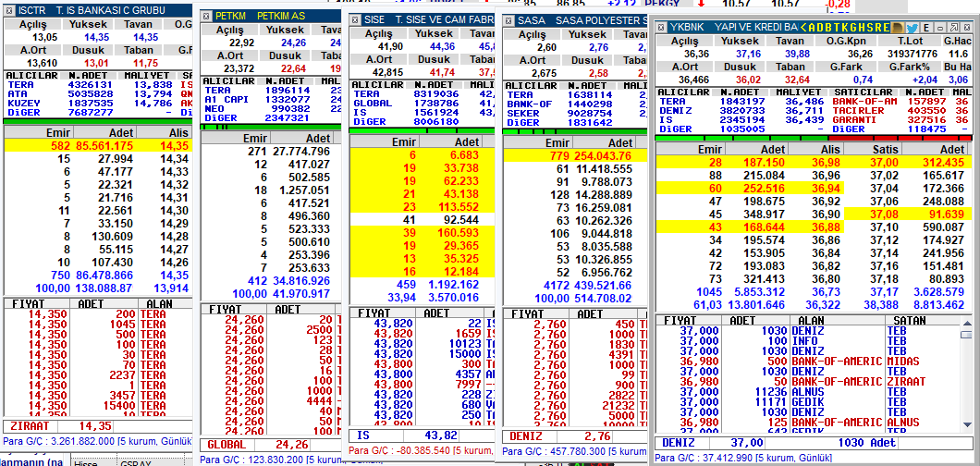This screenshot has width=980, height=466.
Task: Click the 15400 TERA trade row in ISCTR
Action: pos(97,405)
